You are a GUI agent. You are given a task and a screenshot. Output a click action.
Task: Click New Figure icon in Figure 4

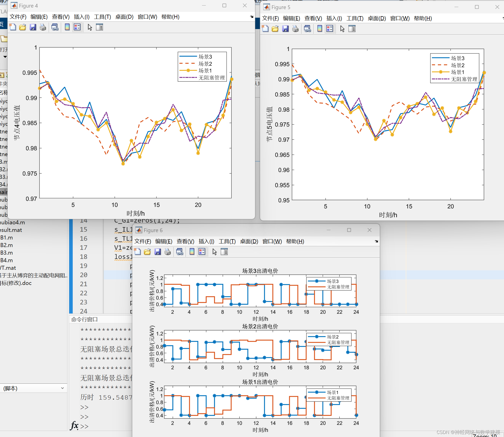(13, 27)
